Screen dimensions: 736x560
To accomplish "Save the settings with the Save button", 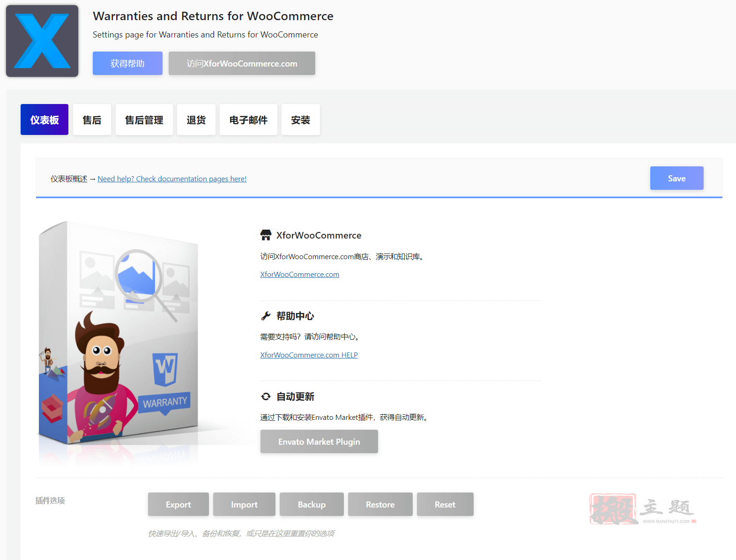I will click(x=677, y=178).
